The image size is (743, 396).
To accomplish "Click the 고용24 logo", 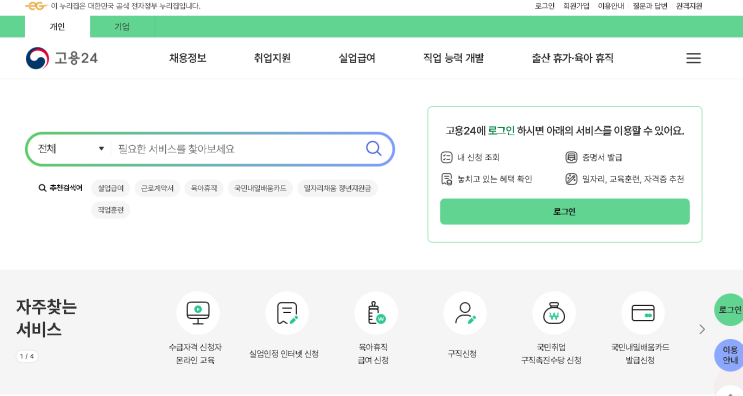I will point(62,58).
